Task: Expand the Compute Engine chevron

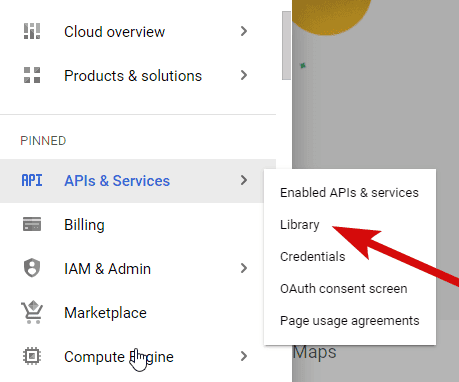Action: (x=244, y=356)
